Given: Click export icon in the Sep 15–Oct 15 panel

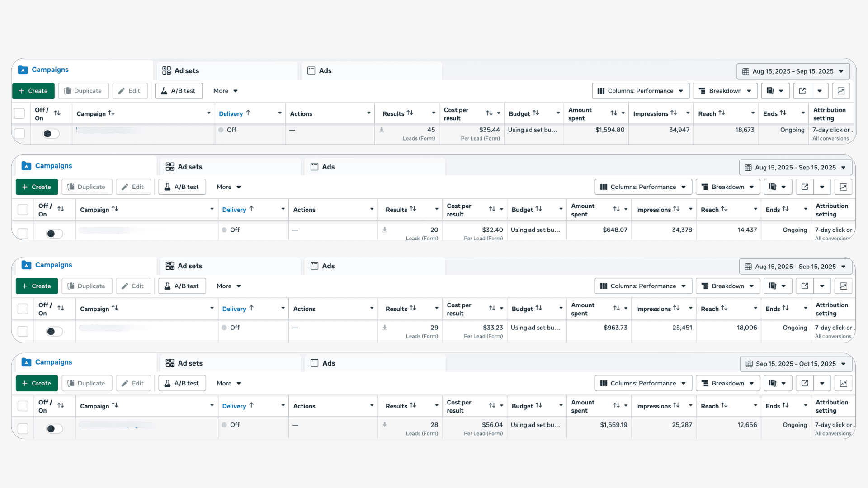Looking at the screenshot, I should 805,383.
